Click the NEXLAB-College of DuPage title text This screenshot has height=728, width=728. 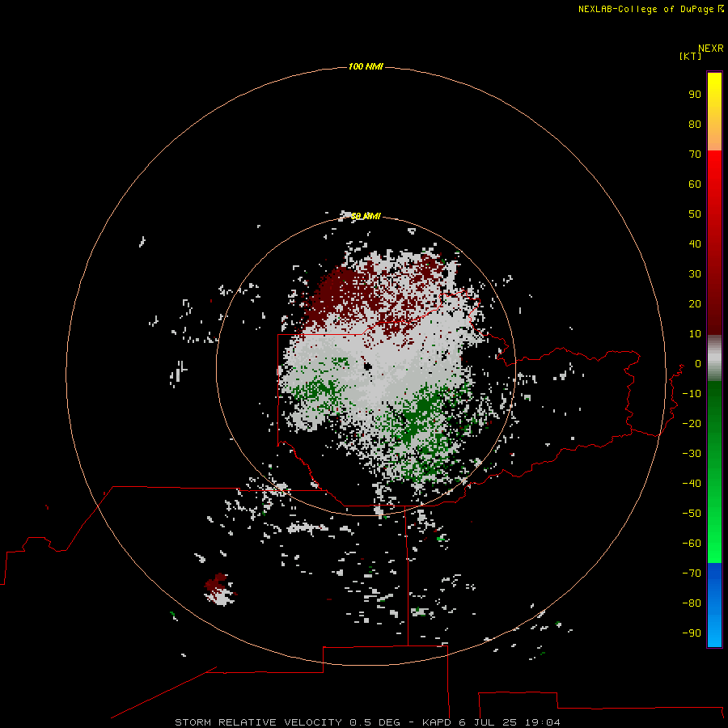tap(650, 9)
